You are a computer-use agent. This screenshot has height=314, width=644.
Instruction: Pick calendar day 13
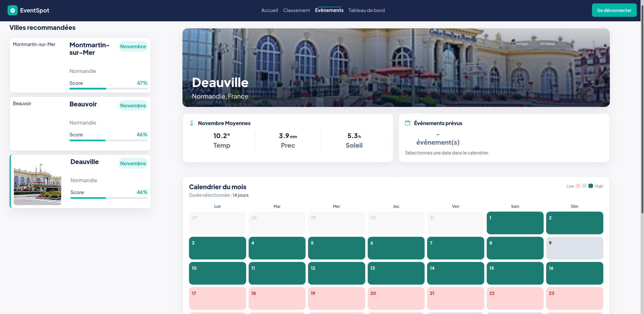point(396,273)
